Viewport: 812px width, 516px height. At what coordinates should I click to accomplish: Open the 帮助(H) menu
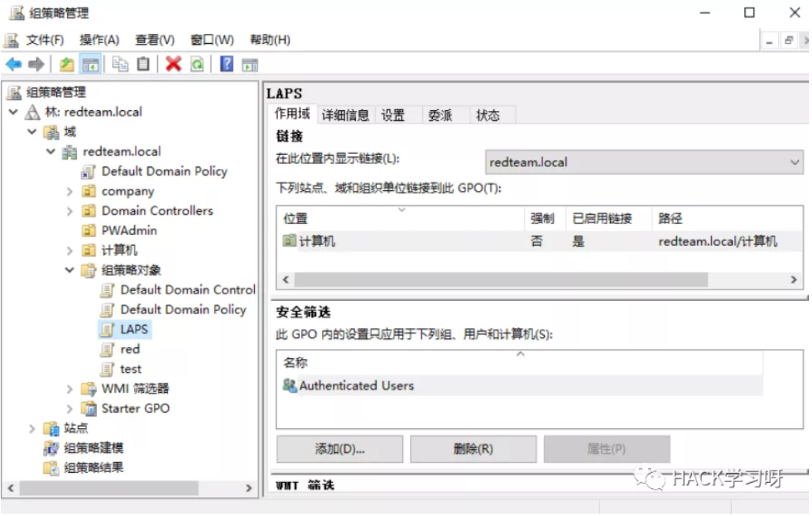click(x=270, y=40)
